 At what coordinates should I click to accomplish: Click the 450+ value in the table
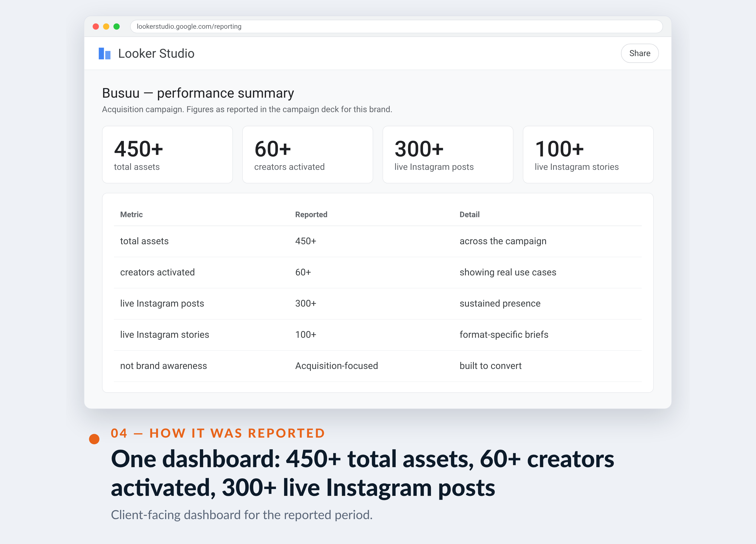[305, 241]
